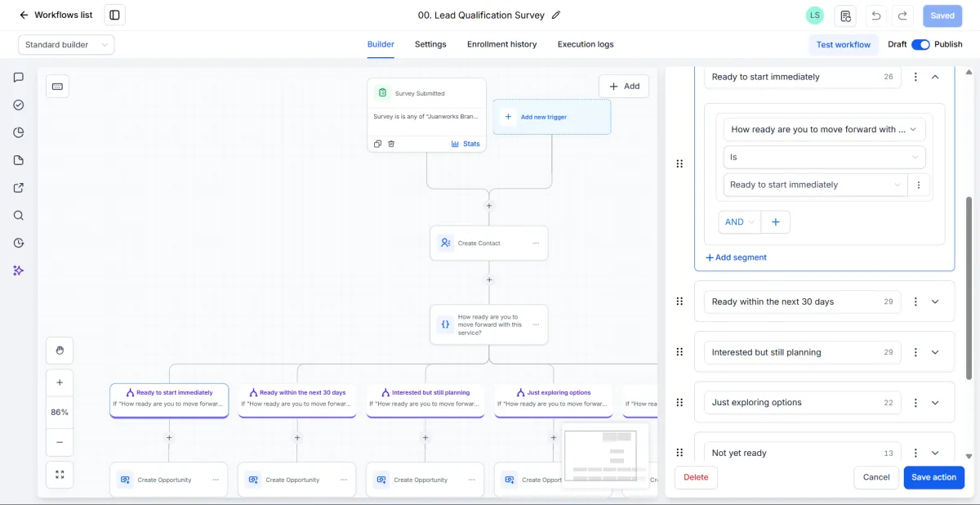
Task: Zoom out on the canvas
Action: point(60,442)
